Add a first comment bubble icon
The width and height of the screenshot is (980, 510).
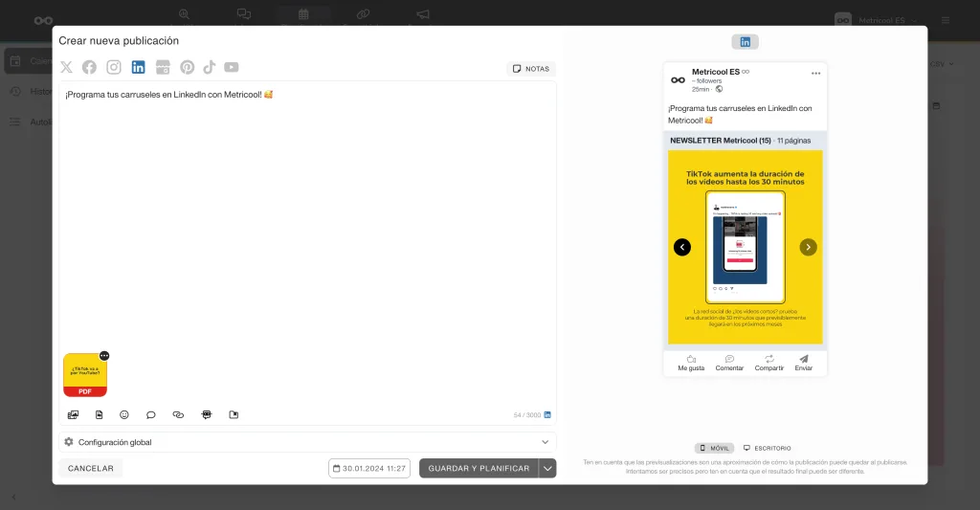point(150,415)
